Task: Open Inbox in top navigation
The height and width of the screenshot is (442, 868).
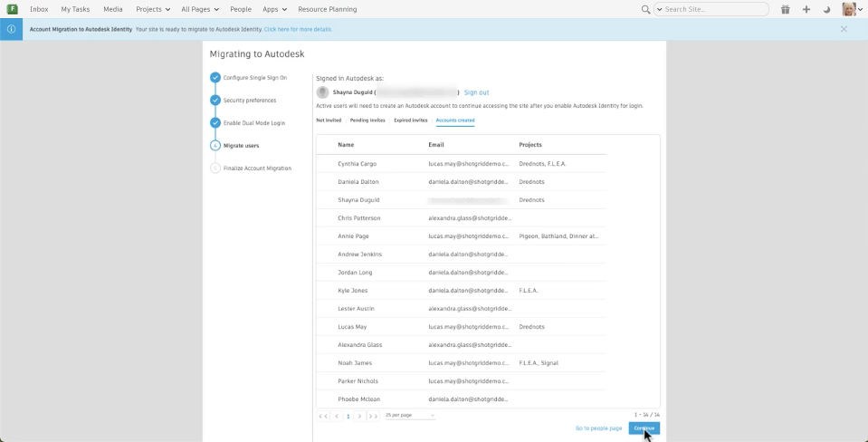Action: pos(39,9)
